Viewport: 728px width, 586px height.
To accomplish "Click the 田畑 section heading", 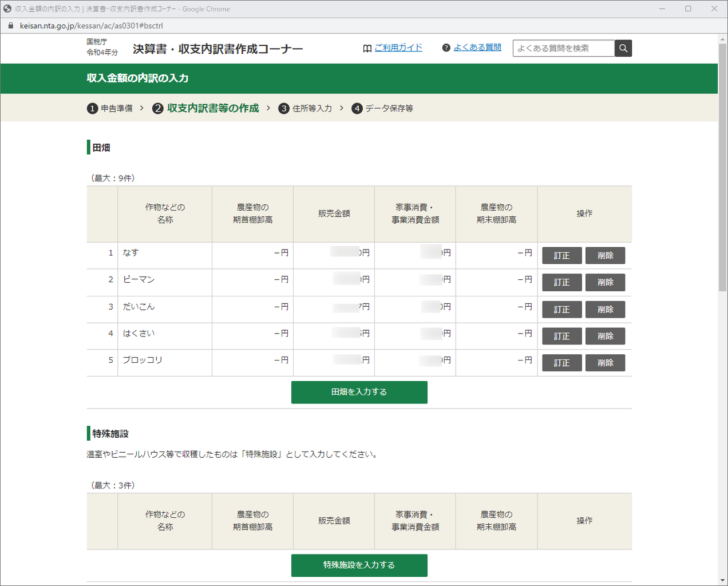I will [x=101, y=148].
